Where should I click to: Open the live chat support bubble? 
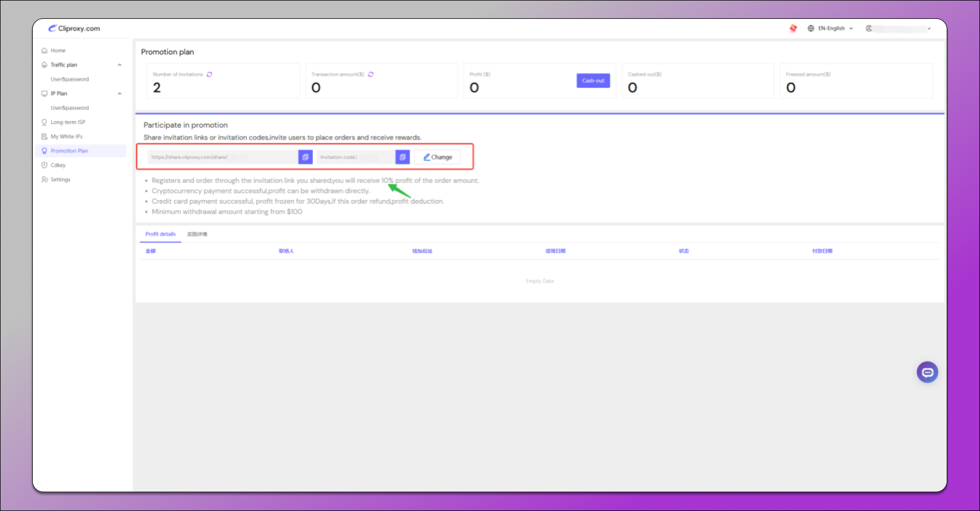coord(927,372)
